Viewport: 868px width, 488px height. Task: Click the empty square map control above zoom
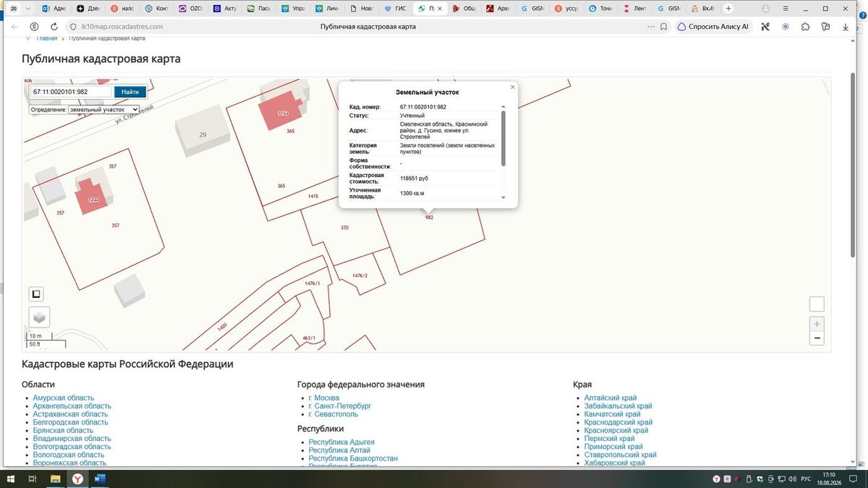[x=816, y=304]
